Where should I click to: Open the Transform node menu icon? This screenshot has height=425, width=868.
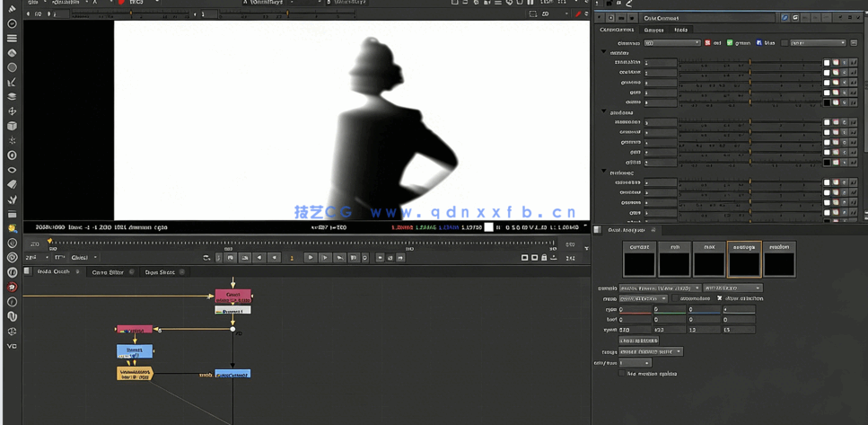pyautogui.click(x=12, y=111)
